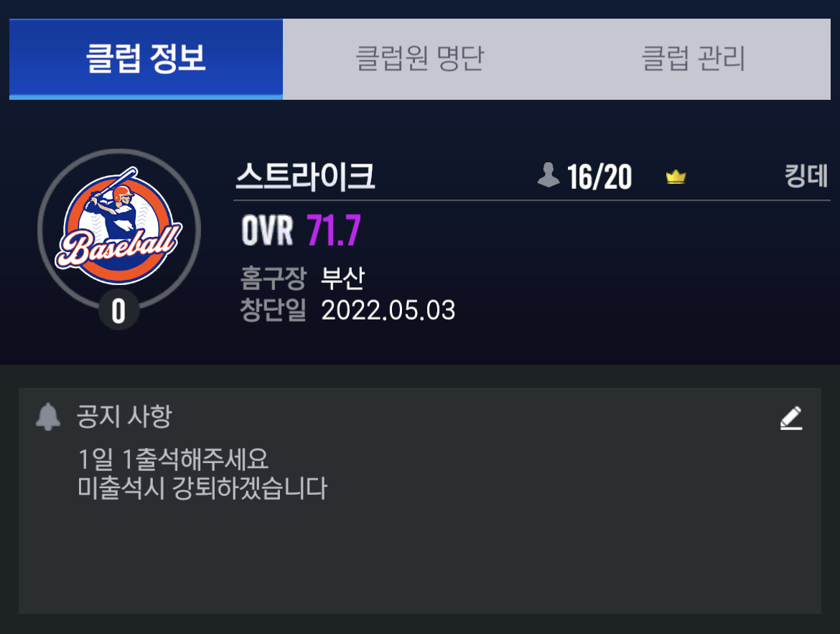Click the OVR label

point(267,230)
